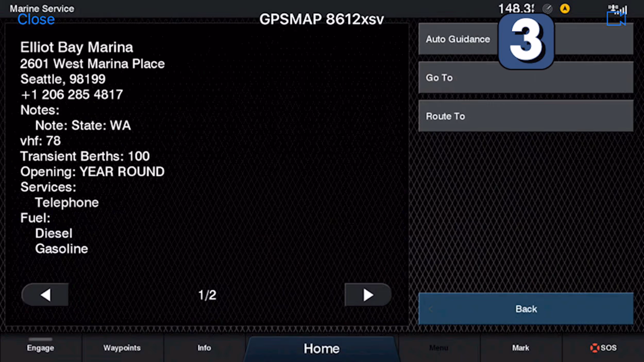Select the Route To option

(x=526, y=116)
